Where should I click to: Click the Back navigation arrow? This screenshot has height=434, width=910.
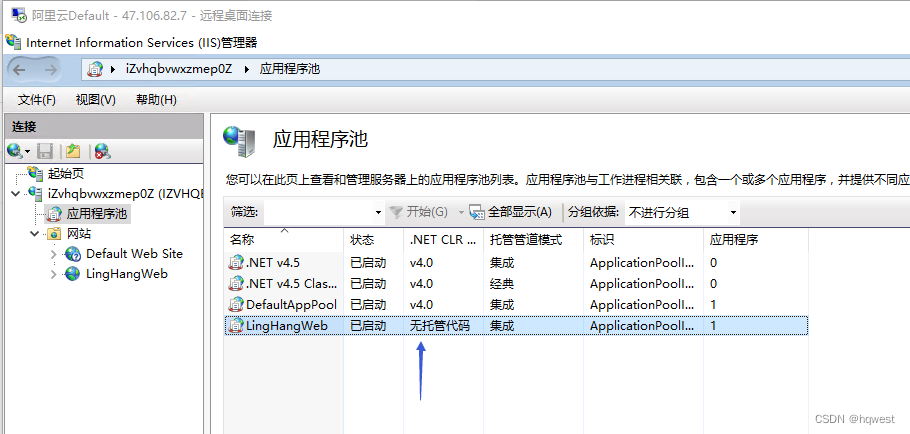tap(19, 70)
